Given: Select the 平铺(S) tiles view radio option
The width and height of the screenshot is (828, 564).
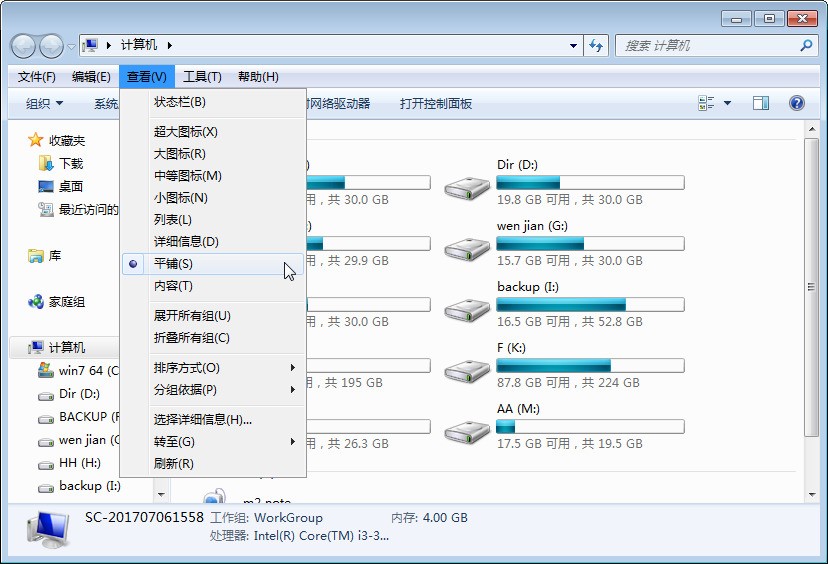Looking at the screenshot, I should point(213,264).
